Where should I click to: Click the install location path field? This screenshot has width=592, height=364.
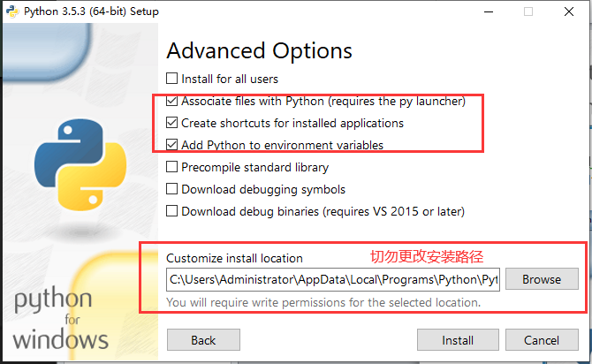tap(333, 279)
